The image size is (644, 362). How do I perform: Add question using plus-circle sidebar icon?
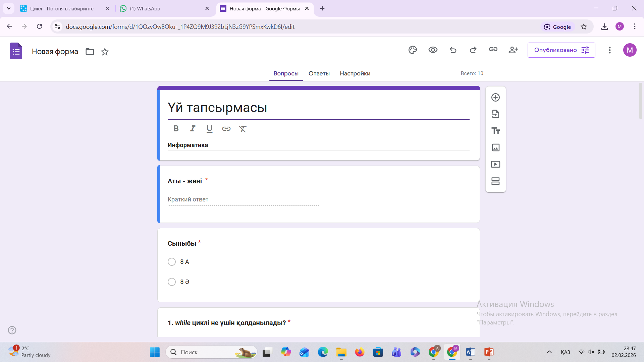495,98
